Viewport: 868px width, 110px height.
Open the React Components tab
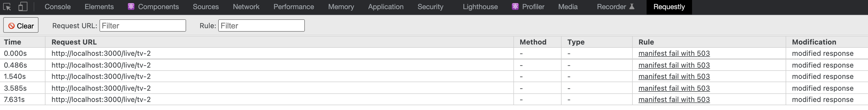[154, 7]
